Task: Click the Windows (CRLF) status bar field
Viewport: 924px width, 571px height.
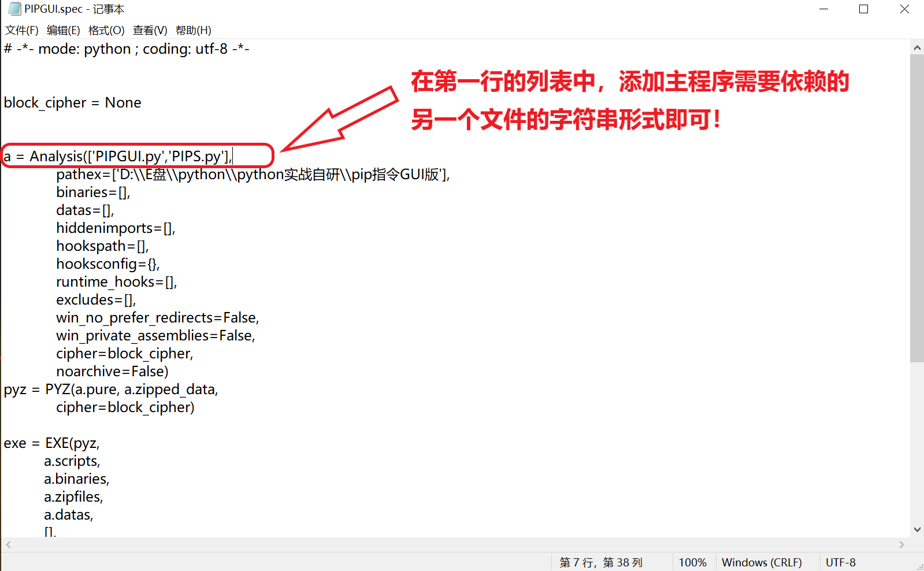Action: 762,562
